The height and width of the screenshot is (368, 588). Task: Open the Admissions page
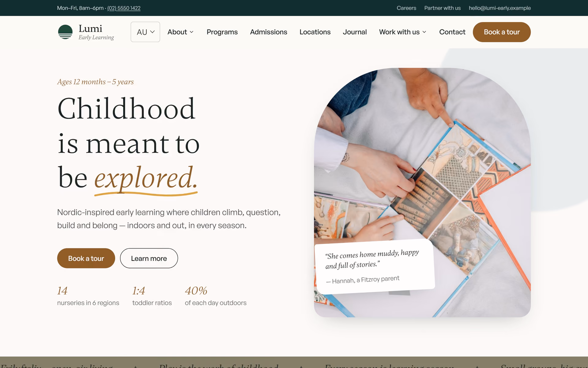pos(269,32)
